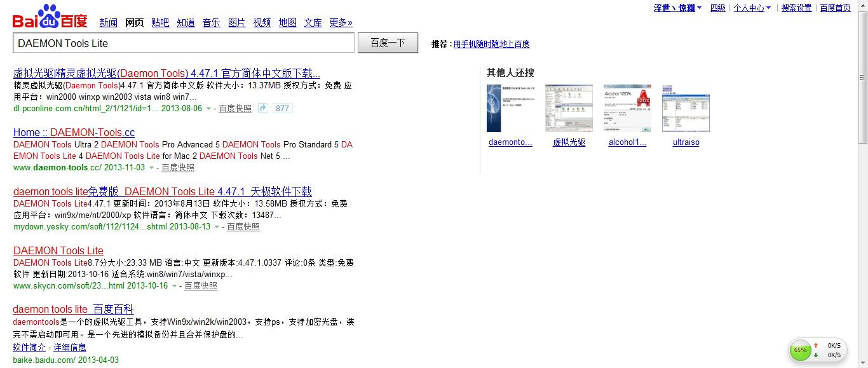Click the green download speed arrow
The width and height of the screenshot is (868, 368).
pyautogui.click(x=816, y=355)
